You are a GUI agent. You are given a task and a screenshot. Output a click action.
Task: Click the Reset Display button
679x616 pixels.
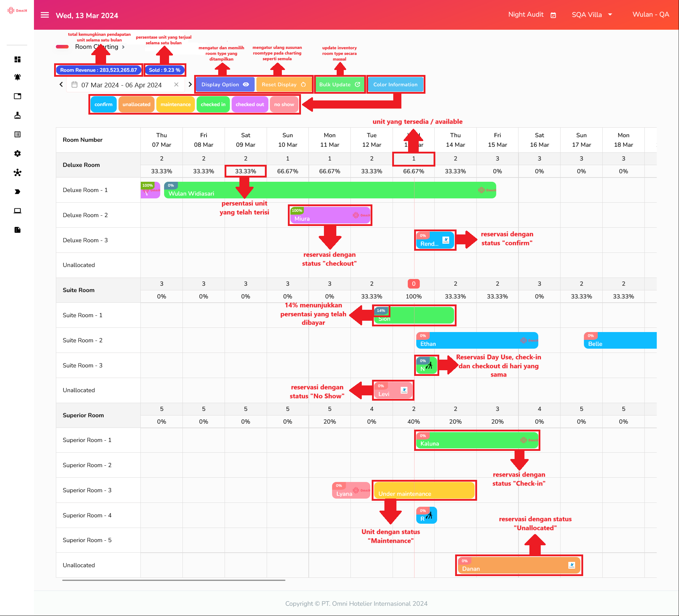point(284,85)
